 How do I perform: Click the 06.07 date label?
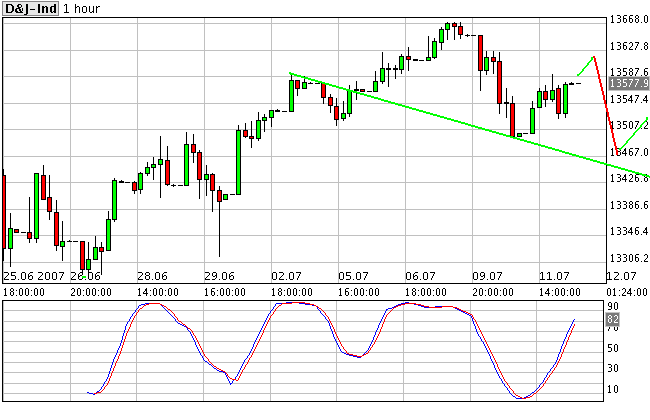420,276
